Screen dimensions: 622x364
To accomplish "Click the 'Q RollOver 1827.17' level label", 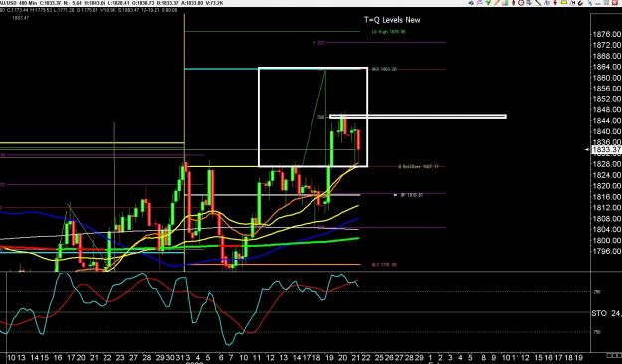I will pos(419,166).
